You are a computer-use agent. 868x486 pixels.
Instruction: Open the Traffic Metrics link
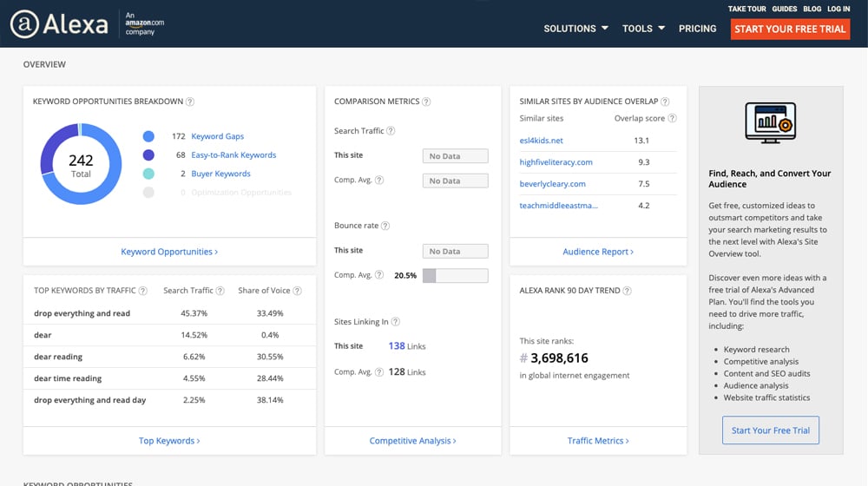coord(598,441)
